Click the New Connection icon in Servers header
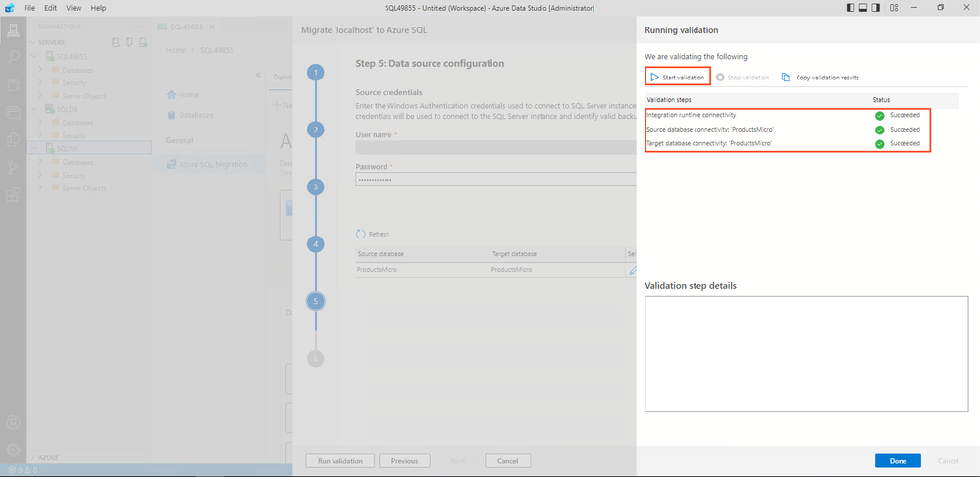980x477 pixels. pyautogui.click(x=116, y=42)
